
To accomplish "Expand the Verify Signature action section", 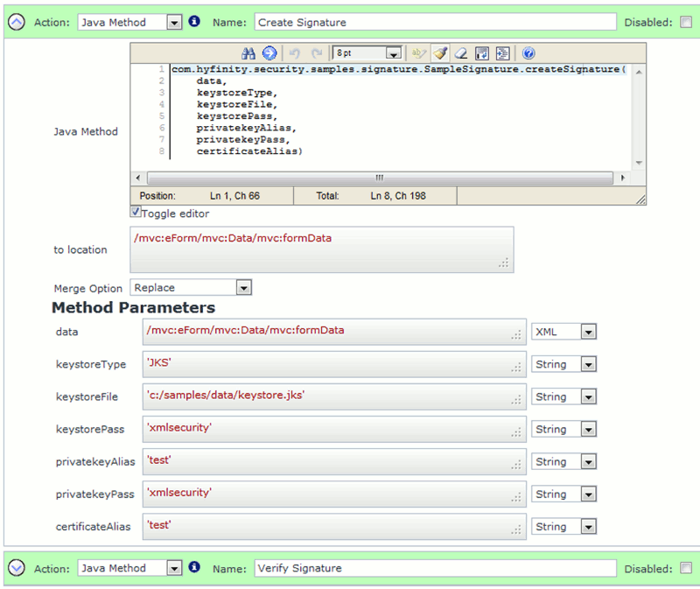I will (x=16, y=568).
